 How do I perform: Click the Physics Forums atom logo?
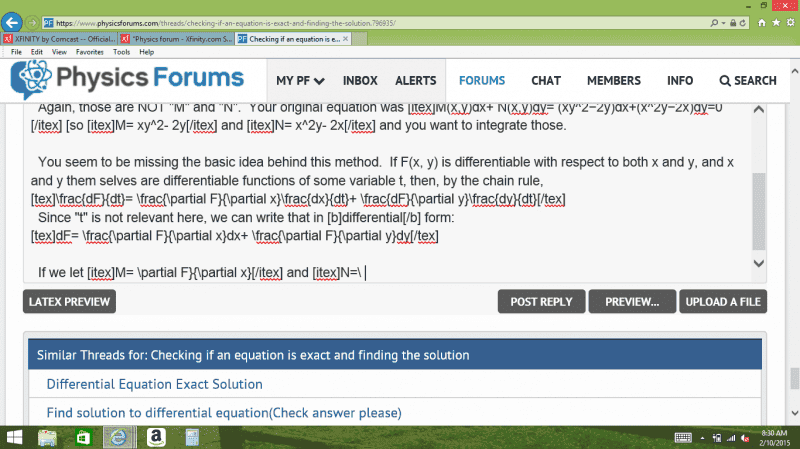tap(35, 80)
